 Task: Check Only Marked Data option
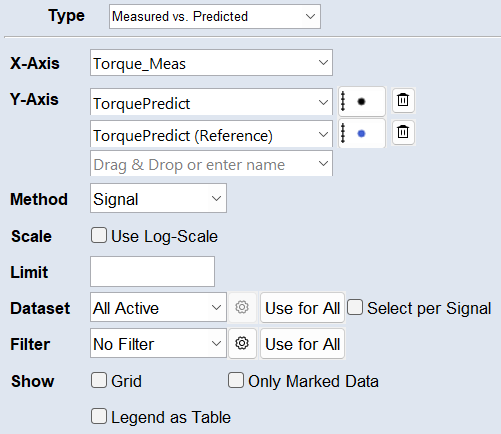pyautogui.click(x=236, y=380)
